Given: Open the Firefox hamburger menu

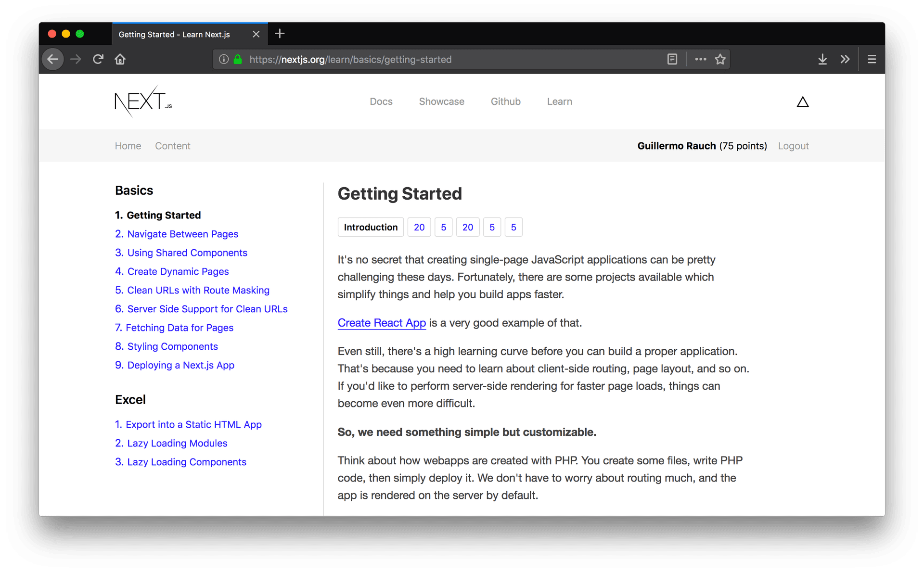Looking at the screenshot, I should [872, 59].
